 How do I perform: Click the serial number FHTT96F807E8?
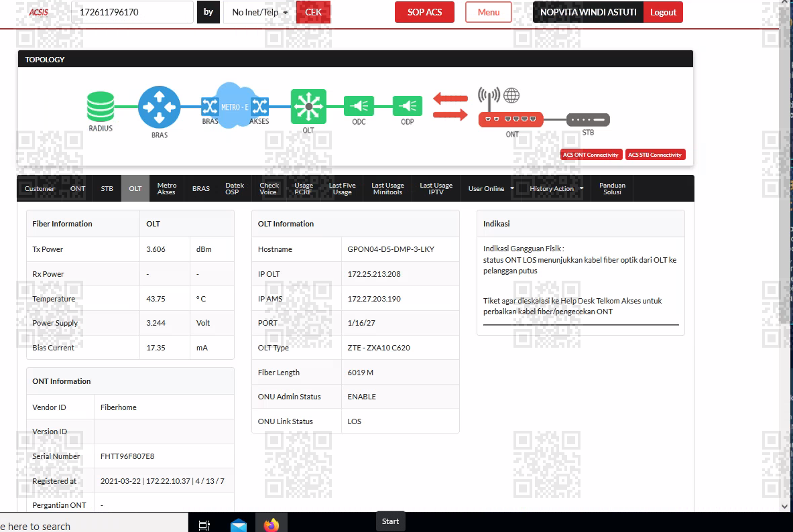click(x=127, y=456)
